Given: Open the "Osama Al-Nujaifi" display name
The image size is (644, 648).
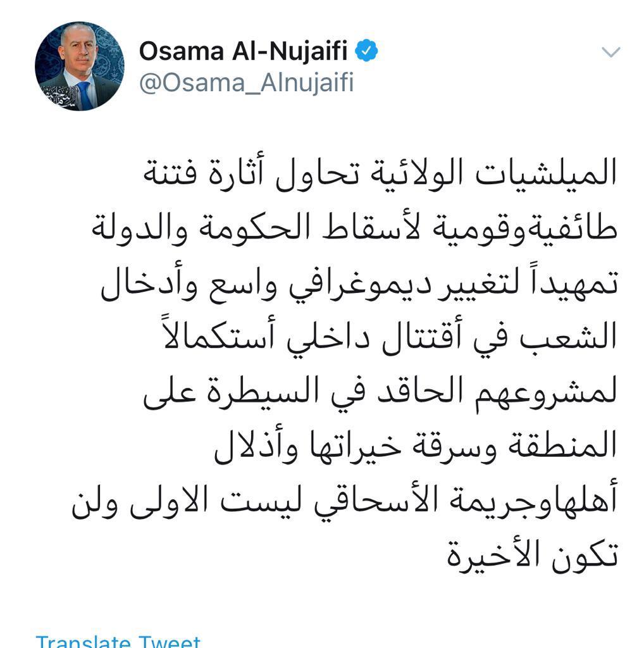Looking at the screenshot, I should (x=243, y=51).
